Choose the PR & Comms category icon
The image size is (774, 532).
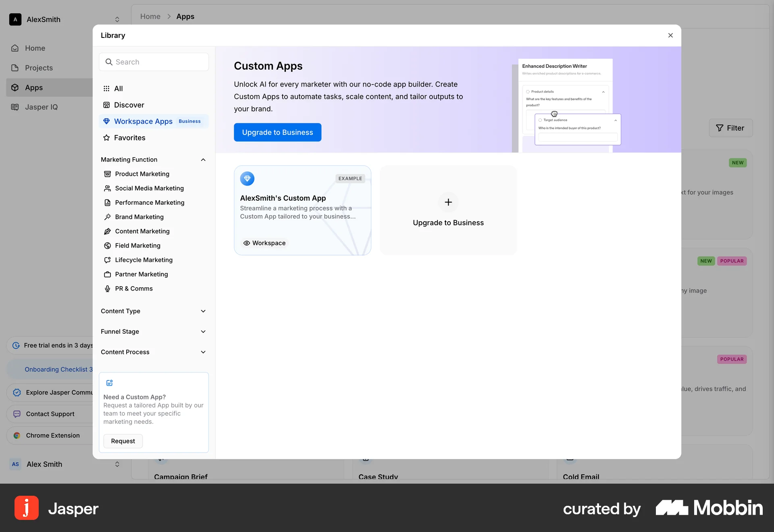[x=107, y=289]
